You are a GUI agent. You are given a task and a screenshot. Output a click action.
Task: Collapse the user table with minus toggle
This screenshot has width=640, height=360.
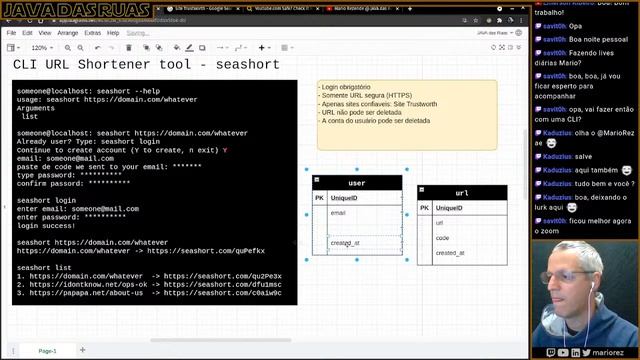click(317, 180)
